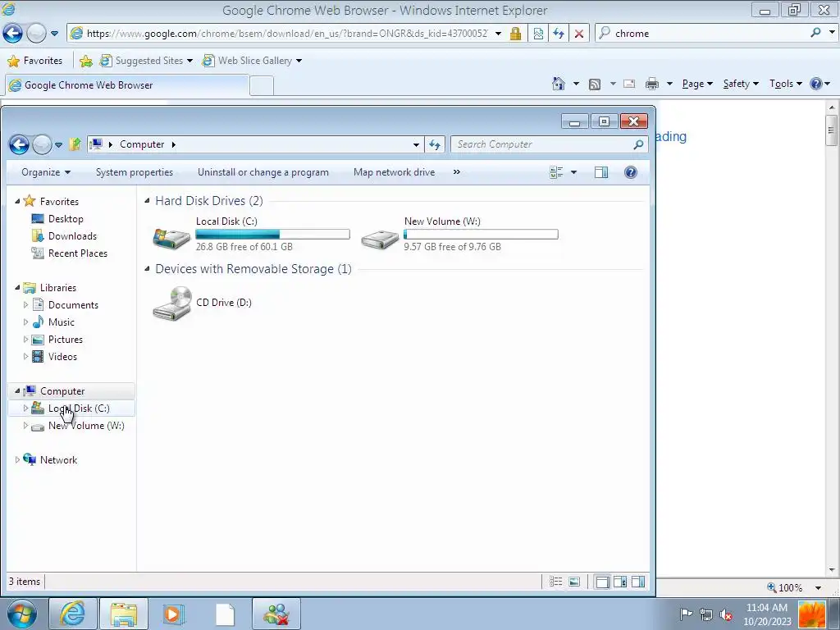Show the preview pane icon
This screenshot has height=630, width=840.
pos(601,172)
